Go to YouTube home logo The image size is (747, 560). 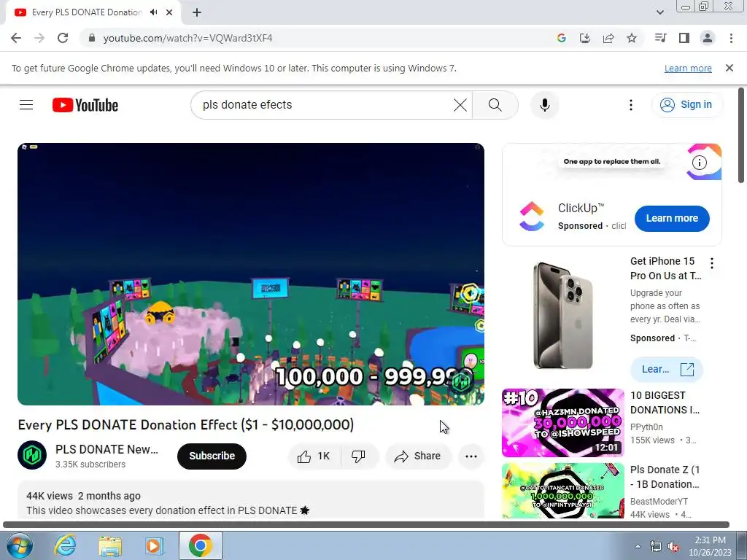(85, 105)
